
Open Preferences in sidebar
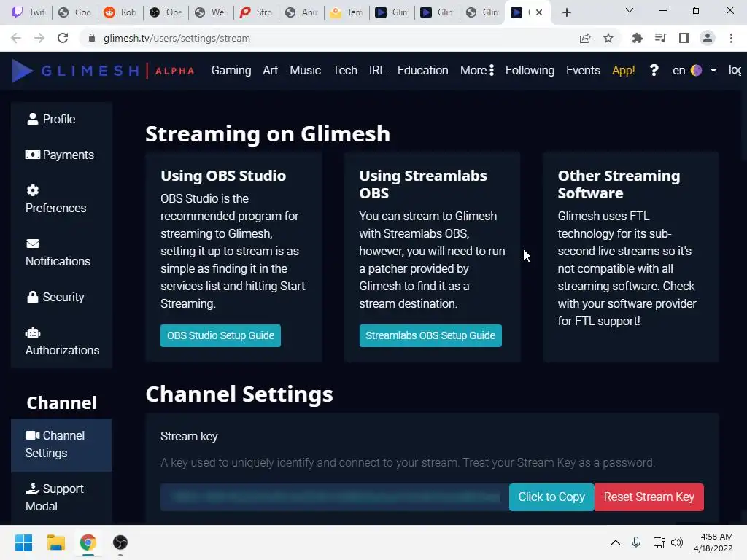pos(55,199)
